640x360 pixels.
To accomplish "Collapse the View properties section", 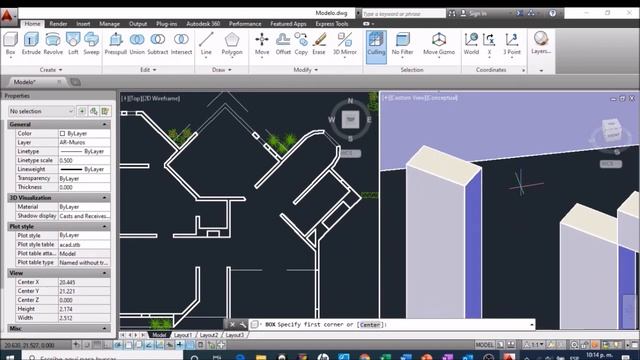I will click(x=104, y=273).
